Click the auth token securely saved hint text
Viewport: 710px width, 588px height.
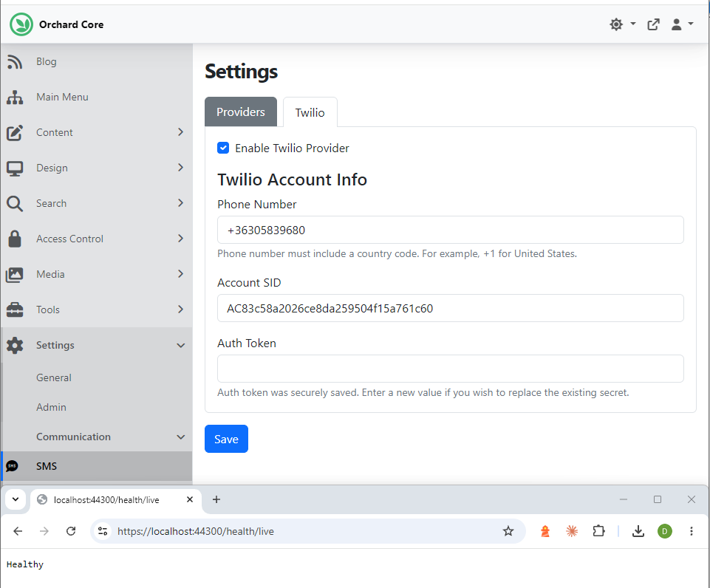(423, 392)
